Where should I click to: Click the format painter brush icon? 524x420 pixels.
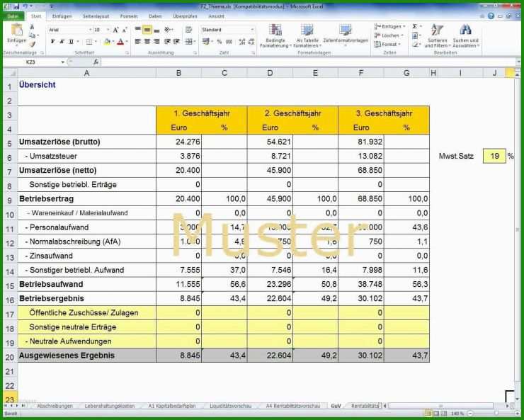[32, 44]
